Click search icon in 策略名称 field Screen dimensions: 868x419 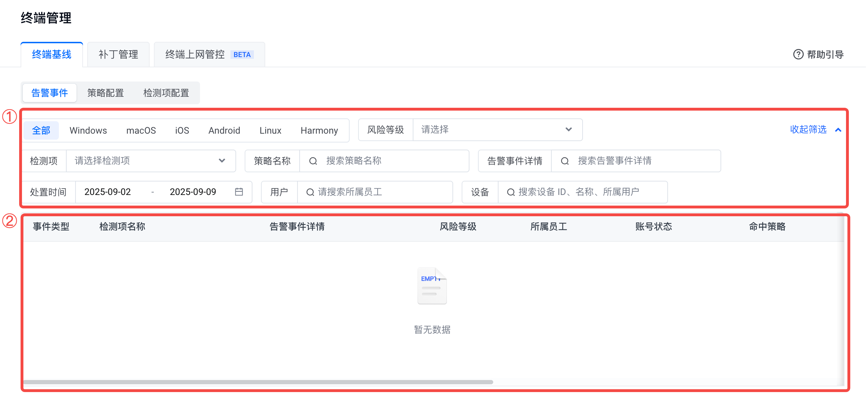coord(313,161)
